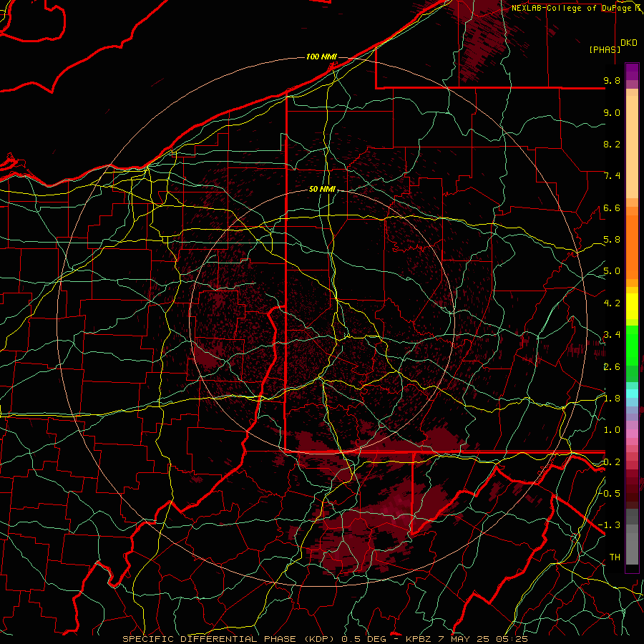Image resolution: width=644 pixels, height=644 pixels.
Task: Click the bright green segment of color bar
Action: pos(632,345)
